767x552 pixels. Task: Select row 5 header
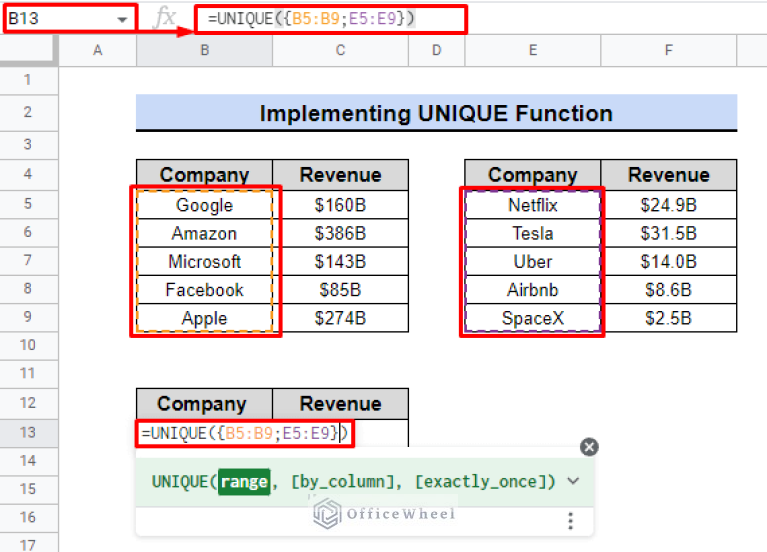[x=28, y=204]
